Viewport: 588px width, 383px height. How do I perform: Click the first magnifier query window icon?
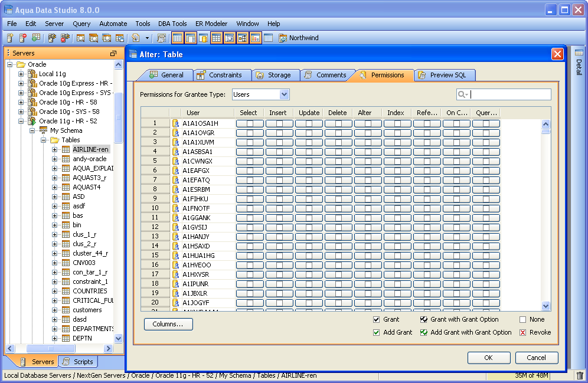[80, 38]
